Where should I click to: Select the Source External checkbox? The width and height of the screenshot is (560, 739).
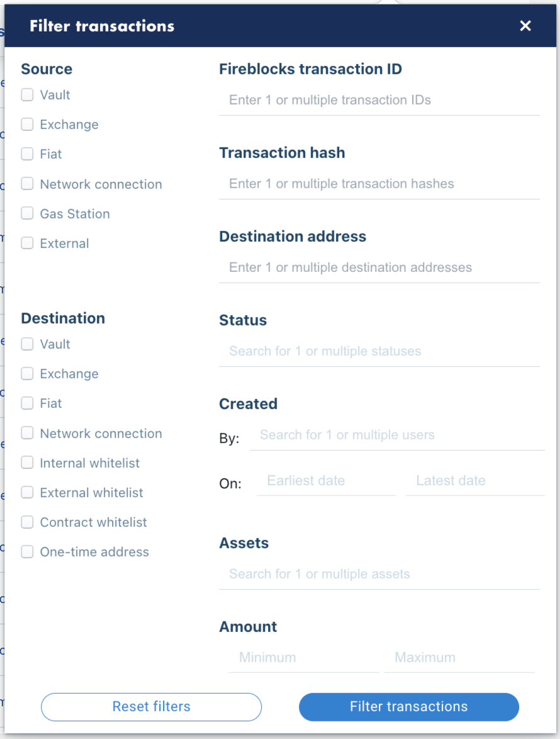click(27, 243)
